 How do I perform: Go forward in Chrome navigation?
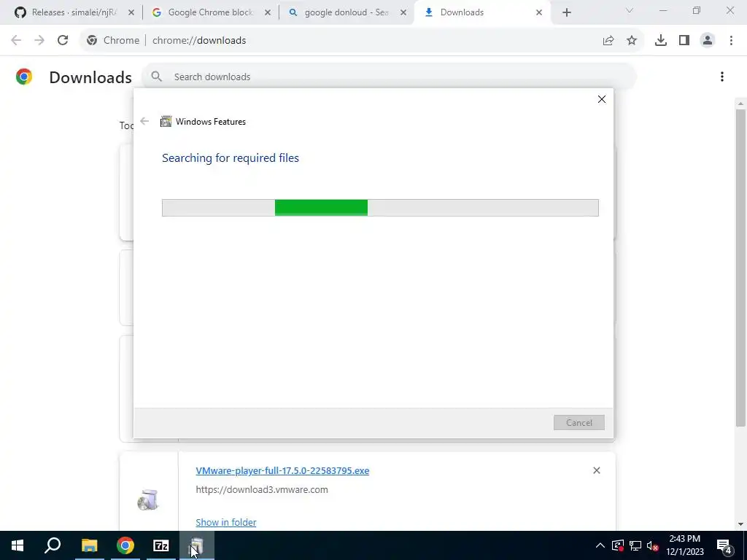pos(39,41)
